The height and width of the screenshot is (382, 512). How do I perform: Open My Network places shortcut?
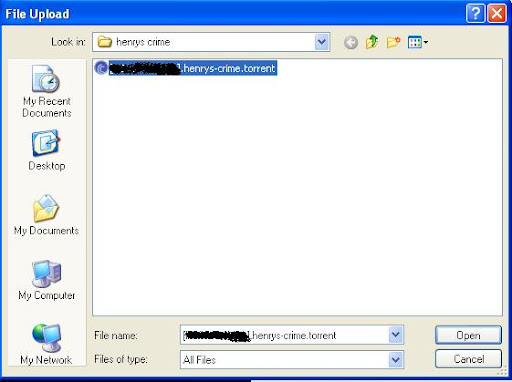[46, 344]
